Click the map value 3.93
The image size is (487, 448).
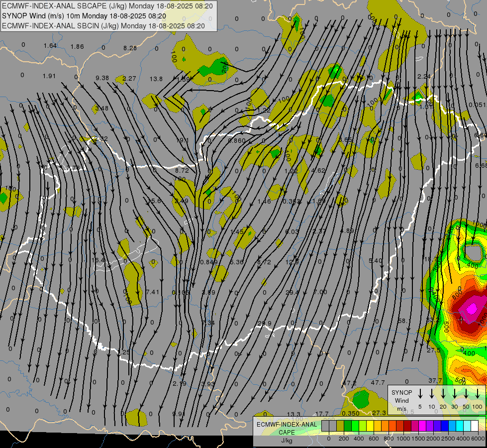(x=208, y=384)
